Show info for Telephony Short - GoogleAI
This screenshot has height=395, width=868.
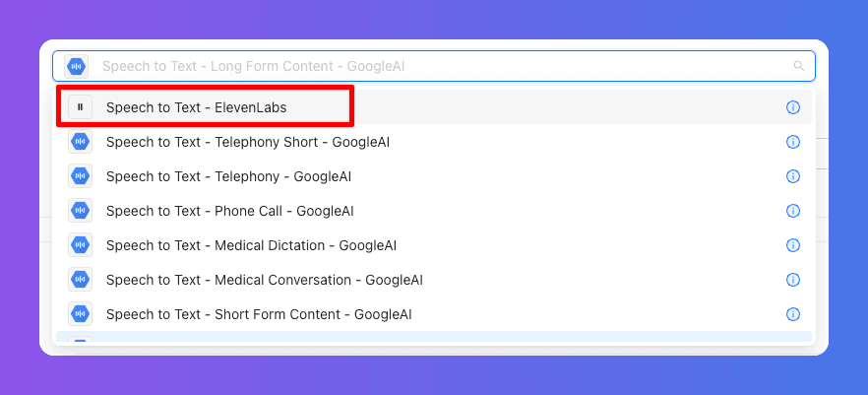click(x=793, y=142)
